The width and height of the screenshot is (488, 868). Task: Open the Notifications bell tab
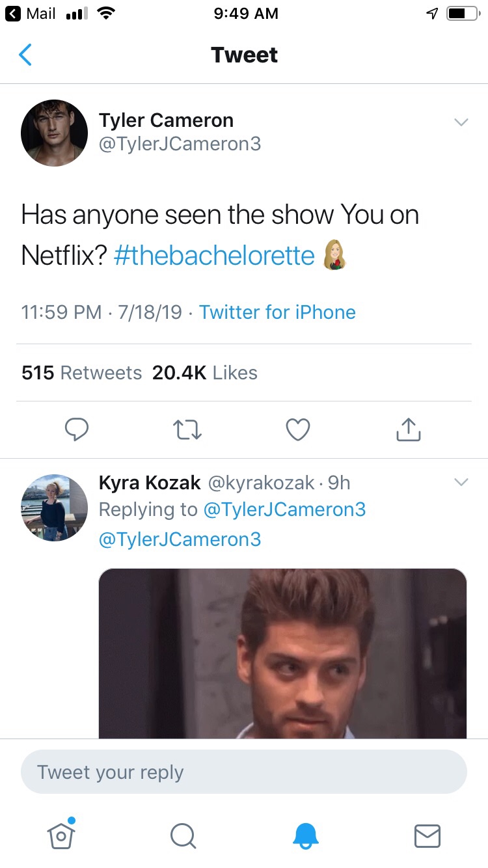pyautogui.click(x=305, y=835)
